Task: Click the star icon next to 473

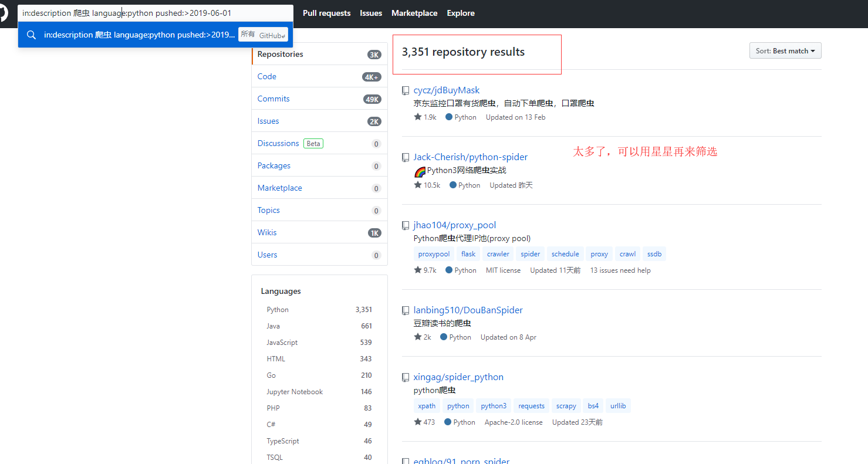Action: 418,422
